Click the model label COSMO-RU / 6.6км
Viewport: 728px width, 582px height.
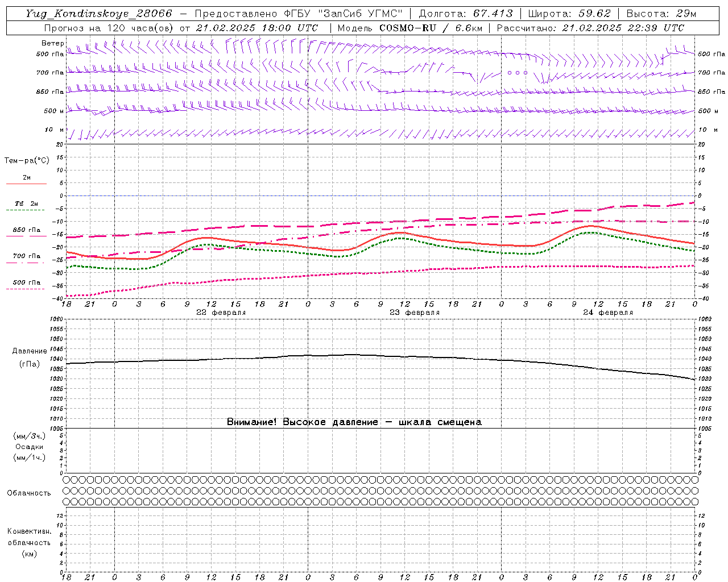tap(431, 28)
